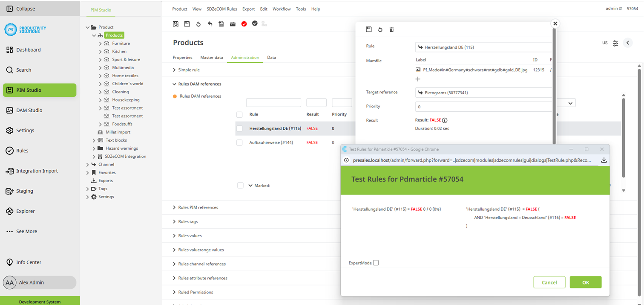
Task: Open the SDZeCOM Rules menu
Action: click(x=221, y=9)
